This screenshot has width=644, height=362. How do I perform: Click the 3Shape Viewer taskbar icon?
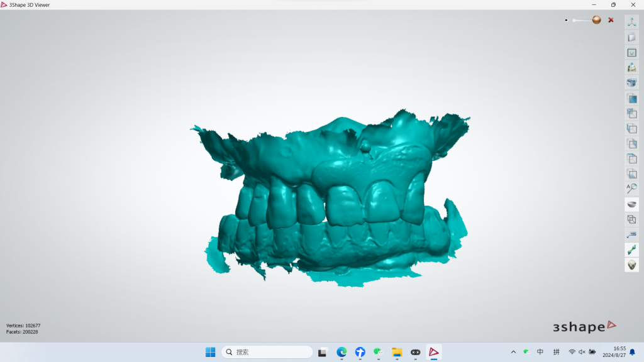tap(434, 352)
